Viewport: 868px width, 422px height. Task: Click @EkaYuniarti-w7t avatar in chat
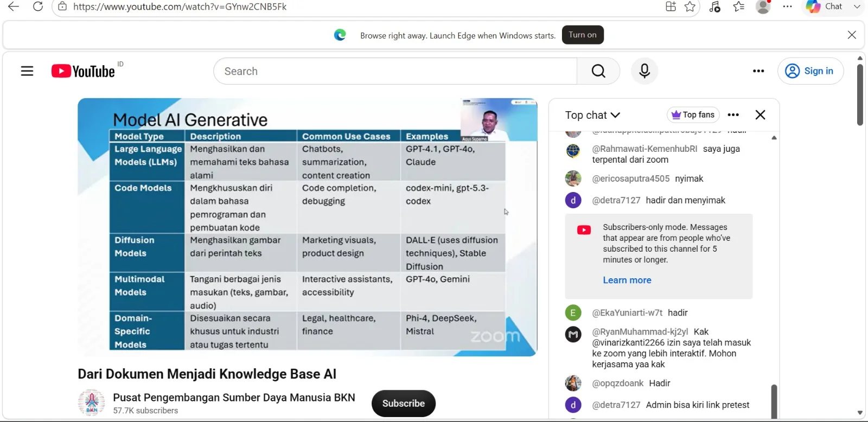click(x=573, y=312)
